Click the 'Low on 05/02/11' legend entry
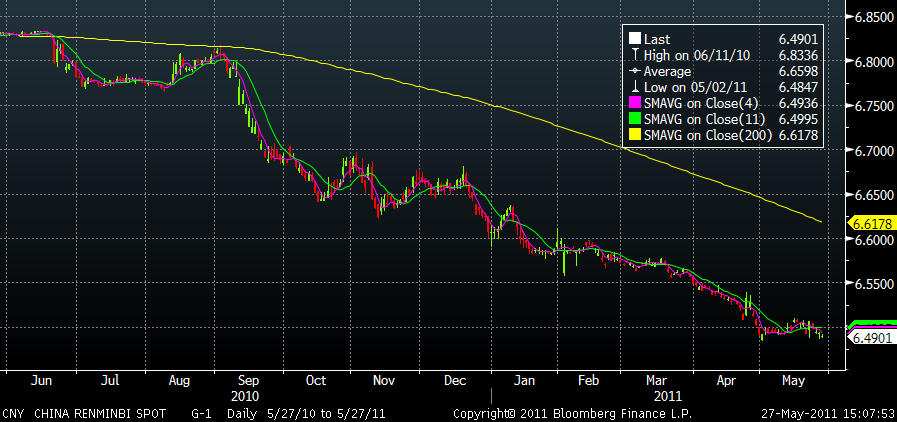 [x=691, y=87]
